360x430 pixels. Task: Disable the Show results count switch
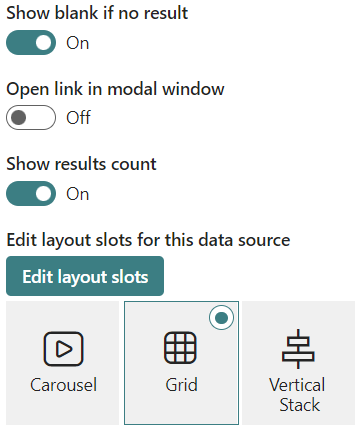click(x=31, y=193)
